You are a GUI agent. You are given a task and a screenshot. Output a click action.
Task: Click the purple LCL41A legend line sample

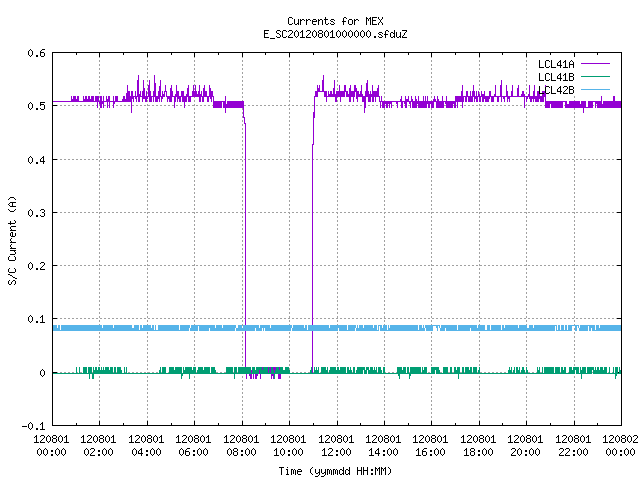pyautogui.click(x=595, y=64)
